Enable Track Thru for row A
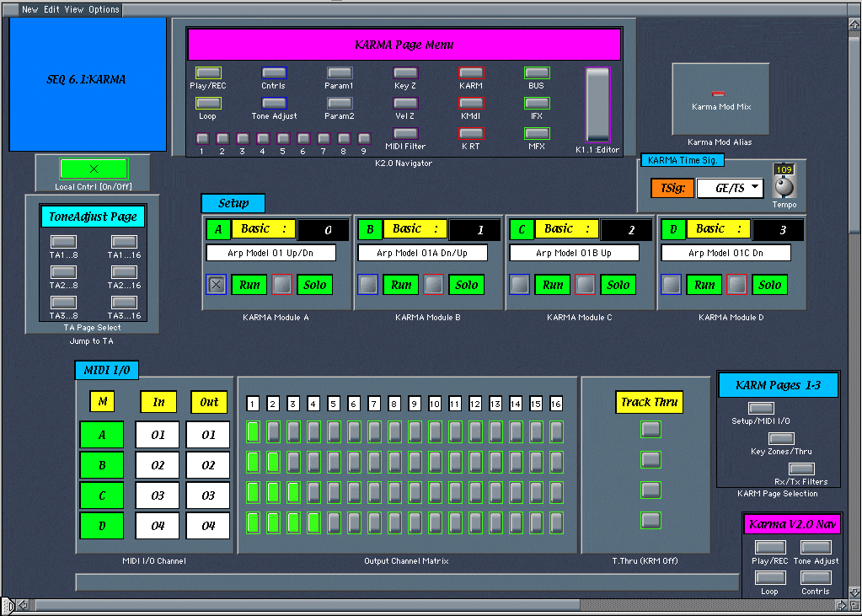This screenshot has height=616, width=862. [651, 430]
